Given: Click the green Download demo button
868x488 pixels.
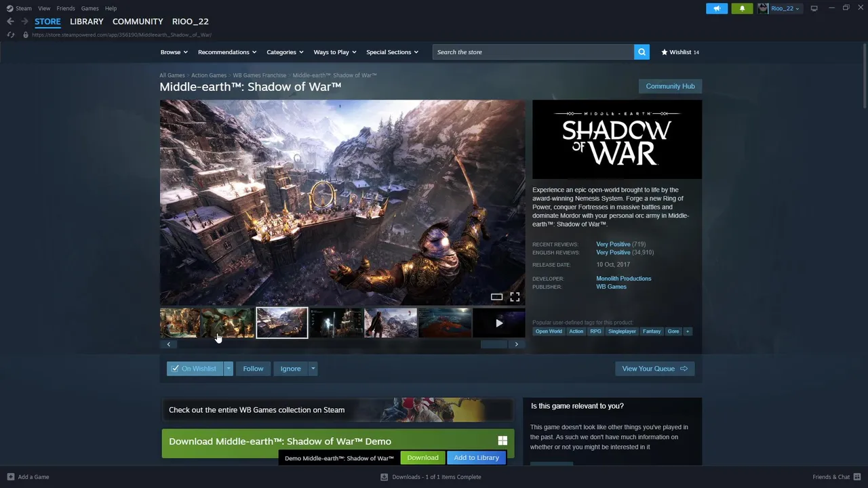Looking at the screenshot, I should 422,457.
